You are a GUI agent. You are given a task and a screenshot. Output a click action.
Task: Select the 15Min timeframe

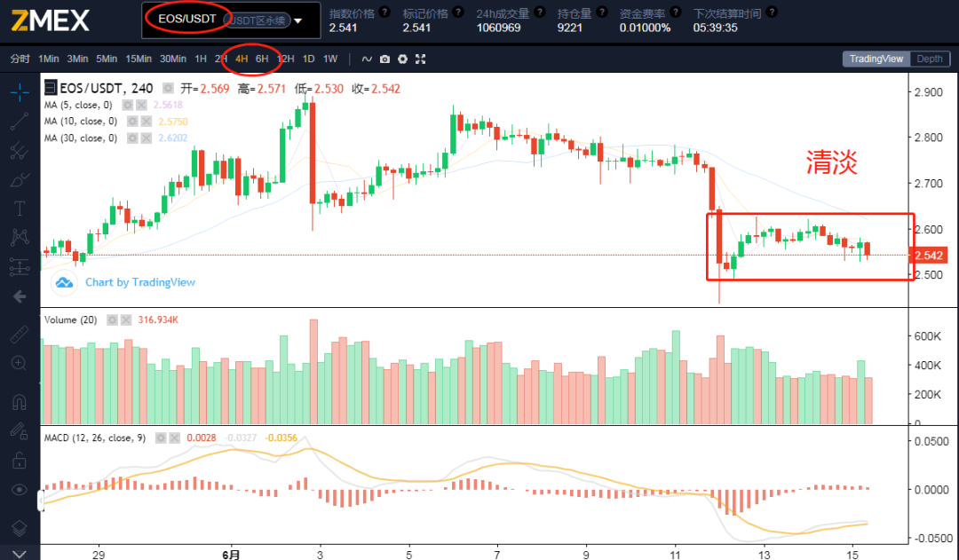pos(139,59)
